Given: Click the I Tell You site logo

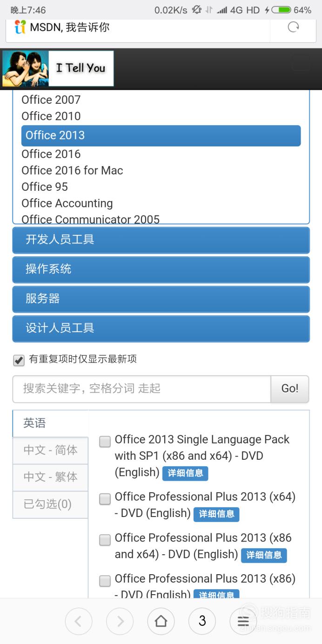Looking at the screenshot, I should coord(58,68).
